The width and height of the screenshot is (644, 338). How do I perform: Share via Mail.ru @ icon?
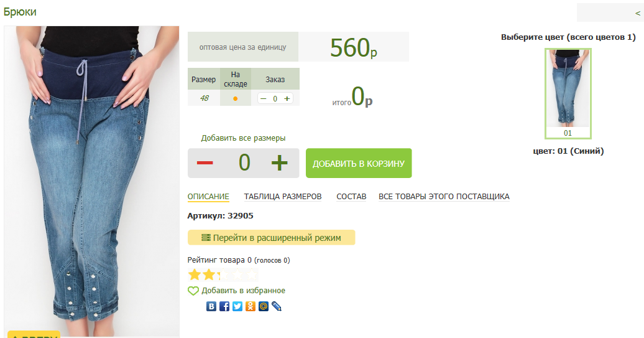(264, 306)
